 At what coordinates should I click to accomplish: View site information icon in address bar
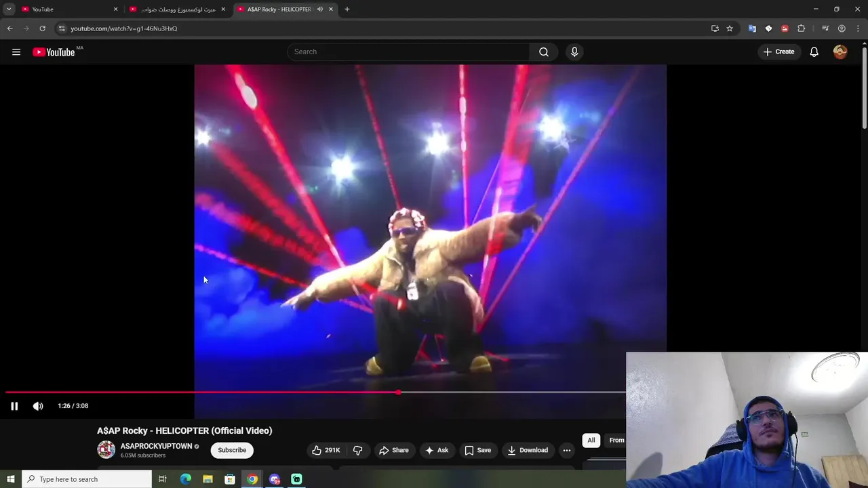coord(62,28)
